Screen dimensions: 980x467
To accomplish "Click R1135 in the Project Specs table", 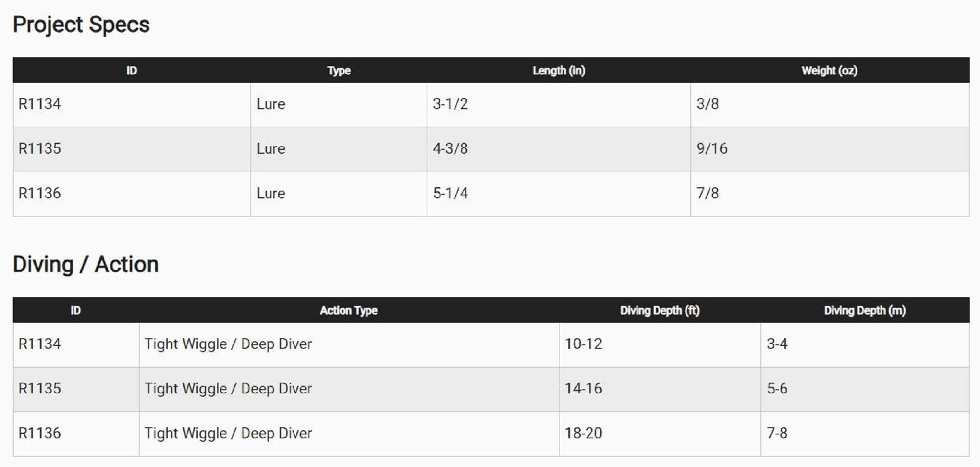I will [40, 148].
